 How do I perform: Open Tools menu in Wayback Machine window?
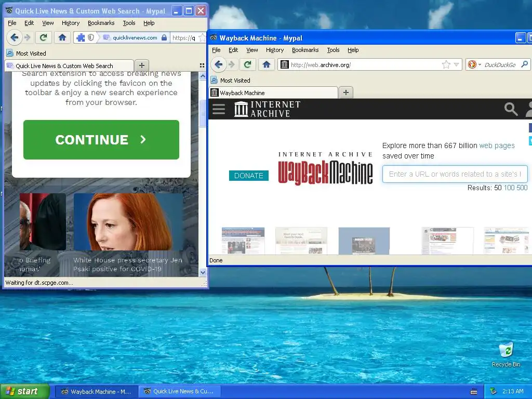(x=333, y=50)
